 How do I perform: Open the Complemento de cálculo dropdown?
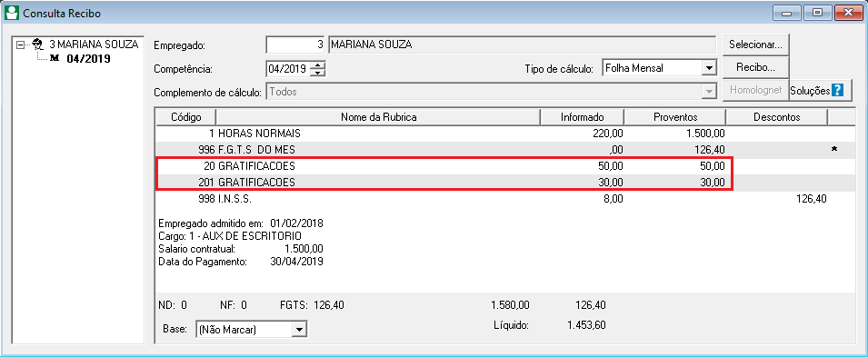coord(708,93)
